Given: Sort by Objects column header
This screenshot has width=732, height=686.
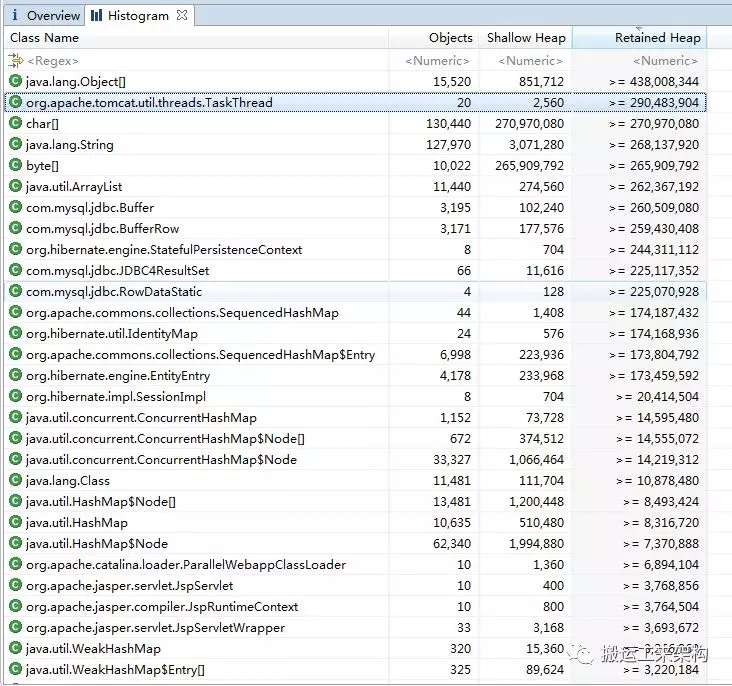Looking at the screenshot, I should click(x=450, y=37).
